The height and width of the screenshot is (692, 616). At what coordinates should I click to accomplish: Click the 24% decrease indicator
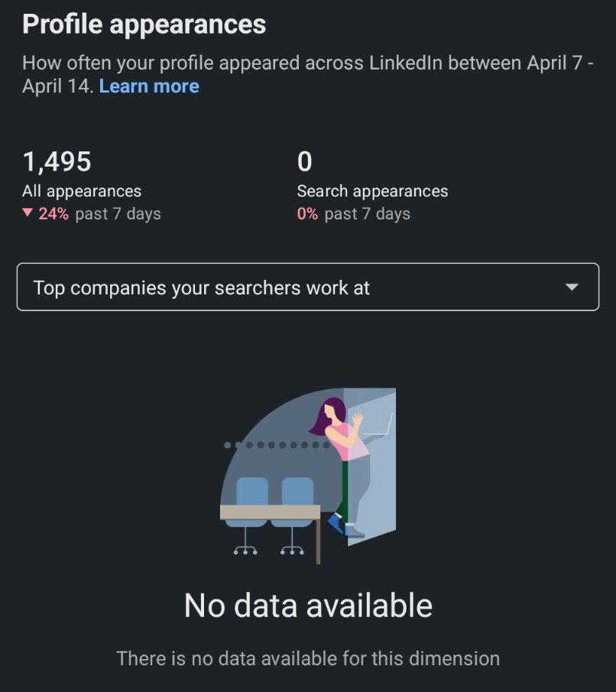point(53,214)
